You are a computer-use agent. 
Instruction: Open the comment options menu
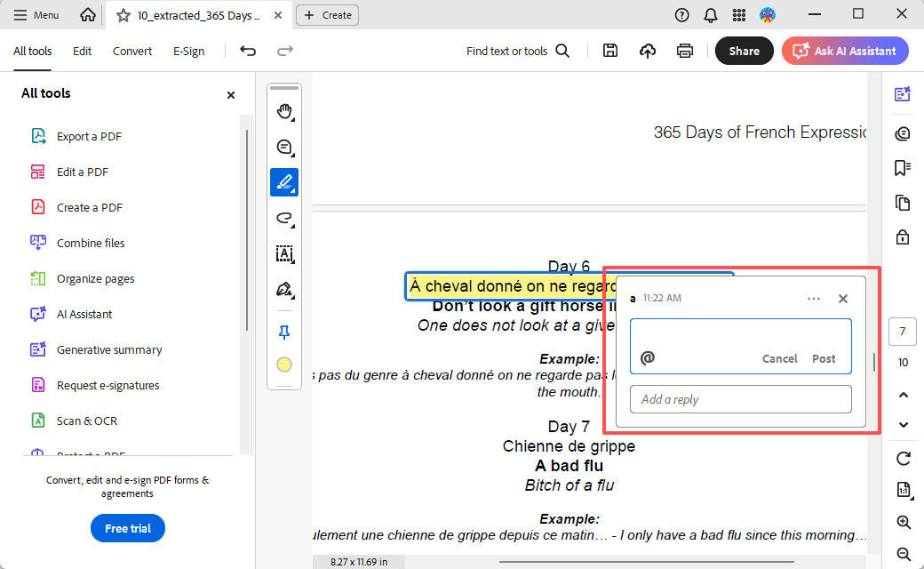pos(814,298)
